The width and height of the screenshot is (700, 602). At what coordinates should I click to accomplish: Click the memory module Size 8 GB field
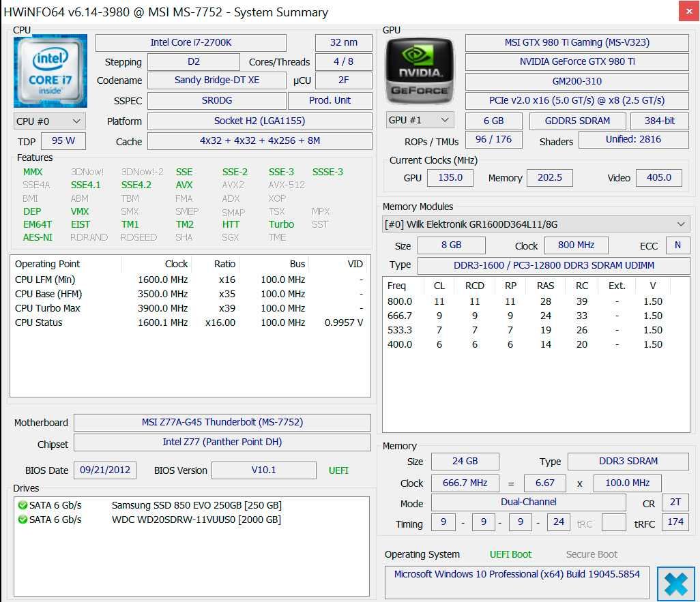pos(452,245)
